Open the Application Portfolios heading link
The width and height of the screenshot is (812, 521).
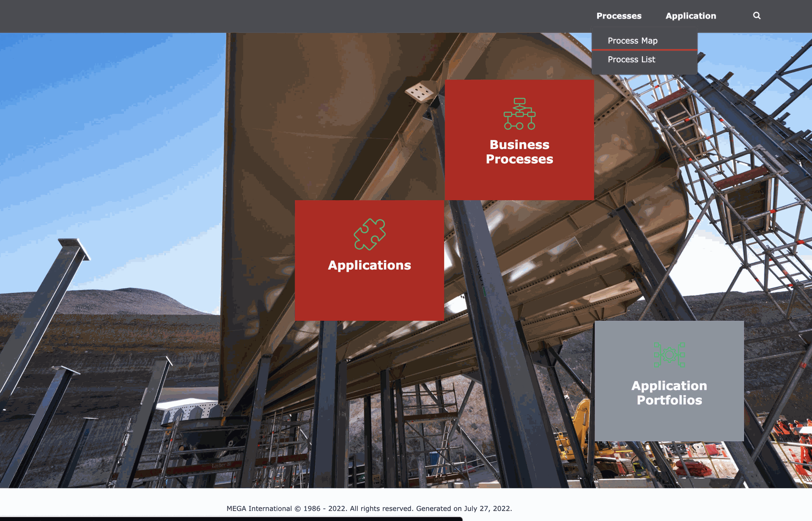click(x=669, y=393)
